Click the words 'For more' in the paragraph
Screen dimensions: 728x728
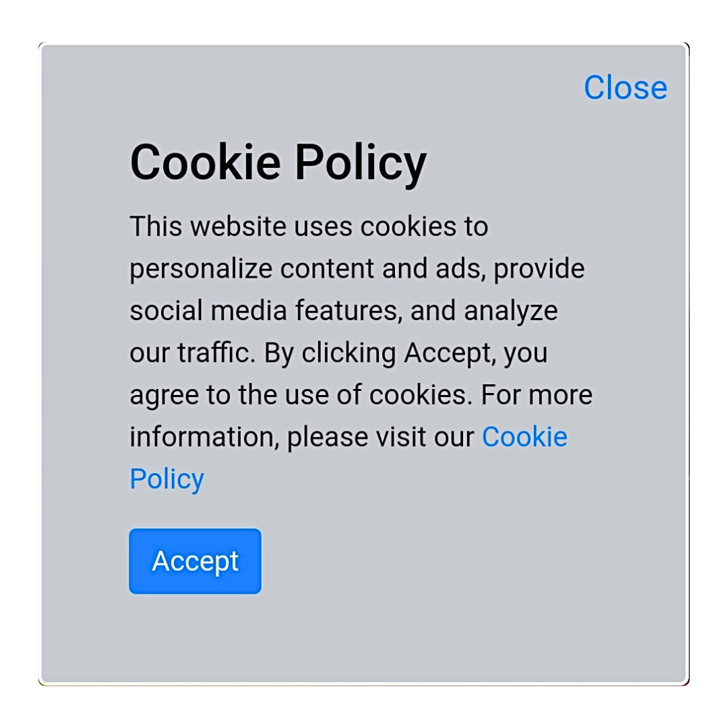(537, 395)
